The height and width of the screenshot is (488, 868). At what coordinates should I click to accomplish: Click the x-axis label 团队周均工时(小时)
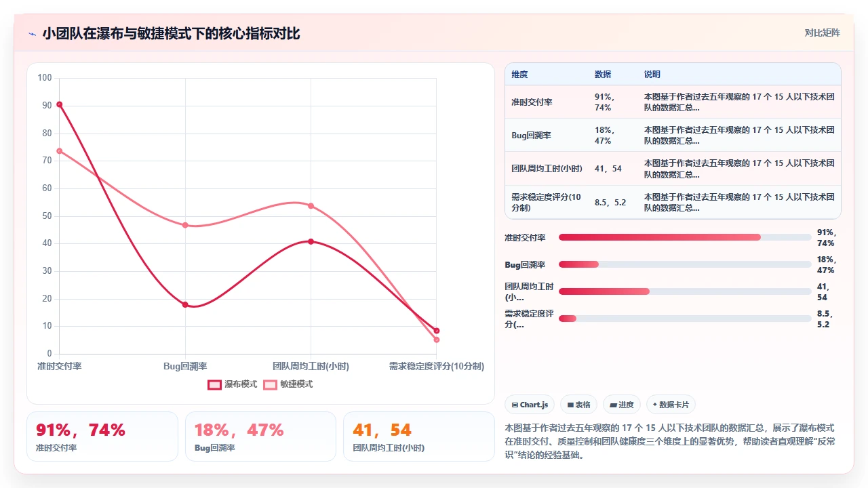[311, 366]
